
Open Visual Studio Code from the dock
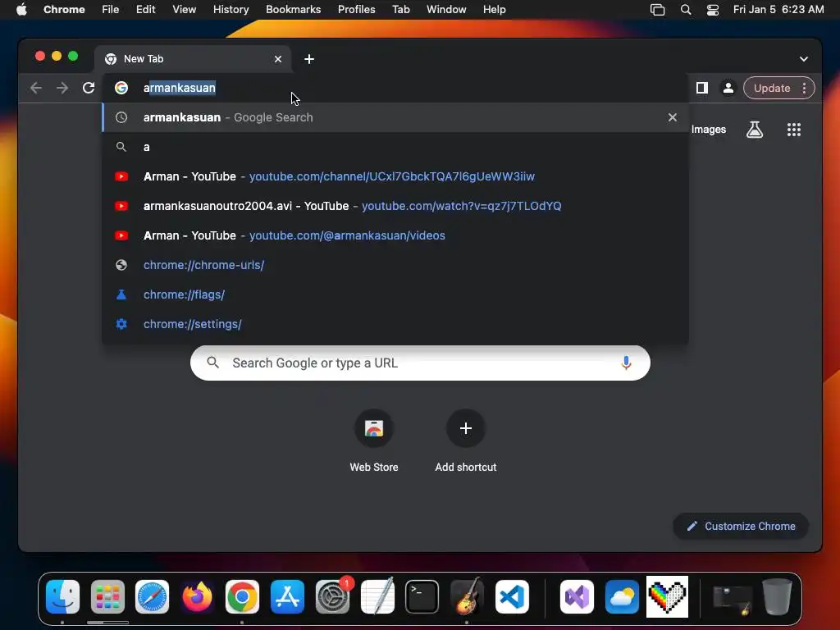tap(512, 596)
